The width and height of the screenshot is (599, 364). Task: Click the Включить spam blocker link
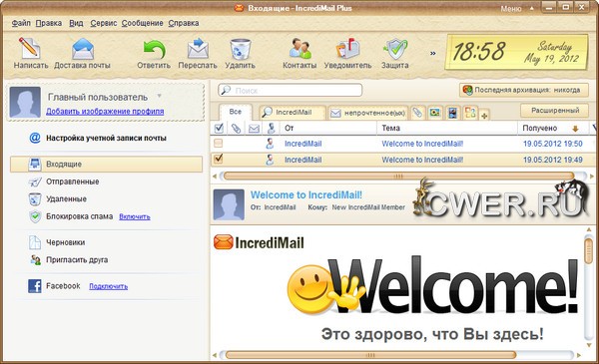[135, 216]
